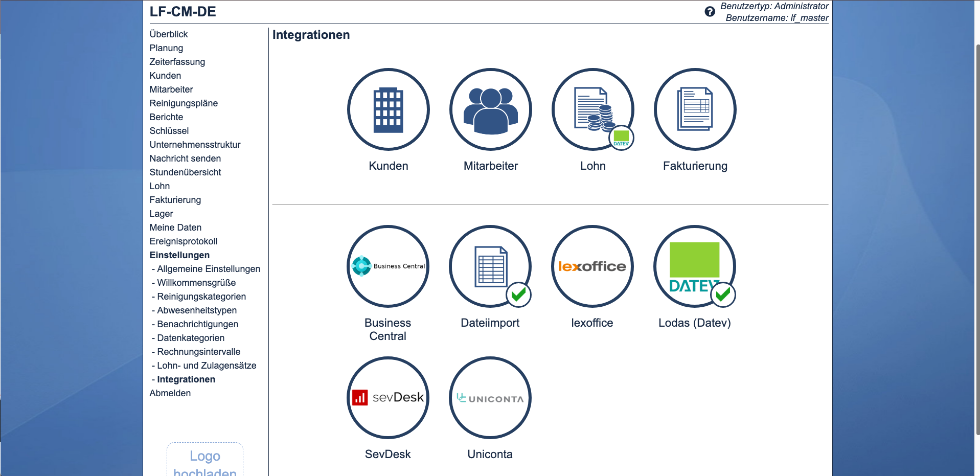Go to Überblick in the sidebar
Image resolution: width=980 pixels, height=476 pixels.
tap(169, 34)
